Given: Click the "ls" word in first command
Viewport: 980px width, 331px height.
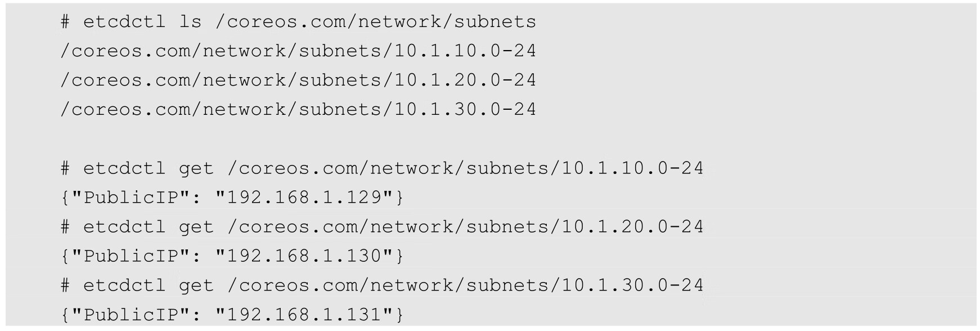Looking at the screenshot, I should point(190,22).
